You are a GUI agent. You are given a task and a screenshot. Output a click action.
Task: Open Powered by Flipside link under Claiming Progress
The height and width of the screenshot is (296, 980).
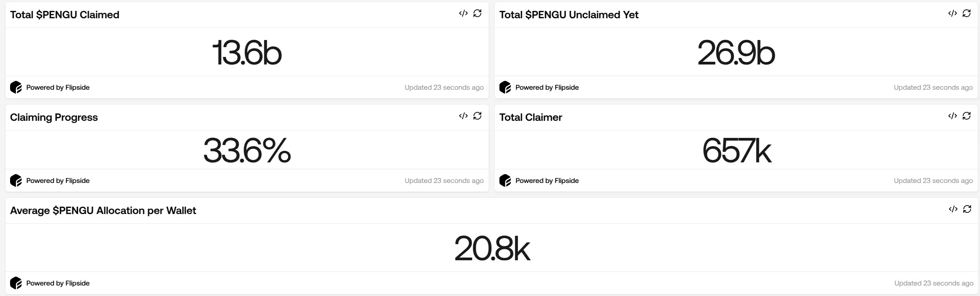pyautogui.click(x=57, y=181)
